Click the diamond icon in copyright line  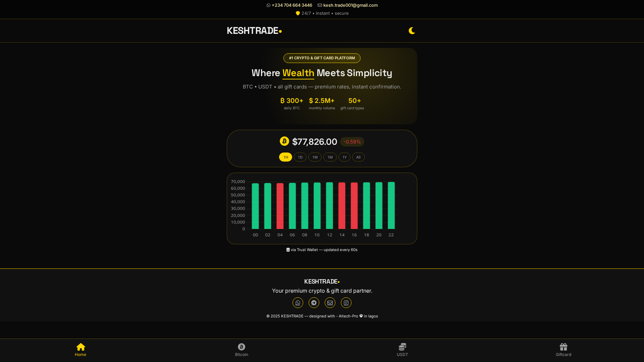click(361, 316)
